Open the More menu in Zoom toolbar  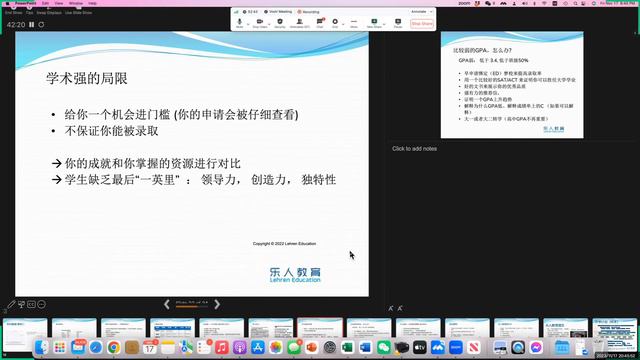pos(354,23)
